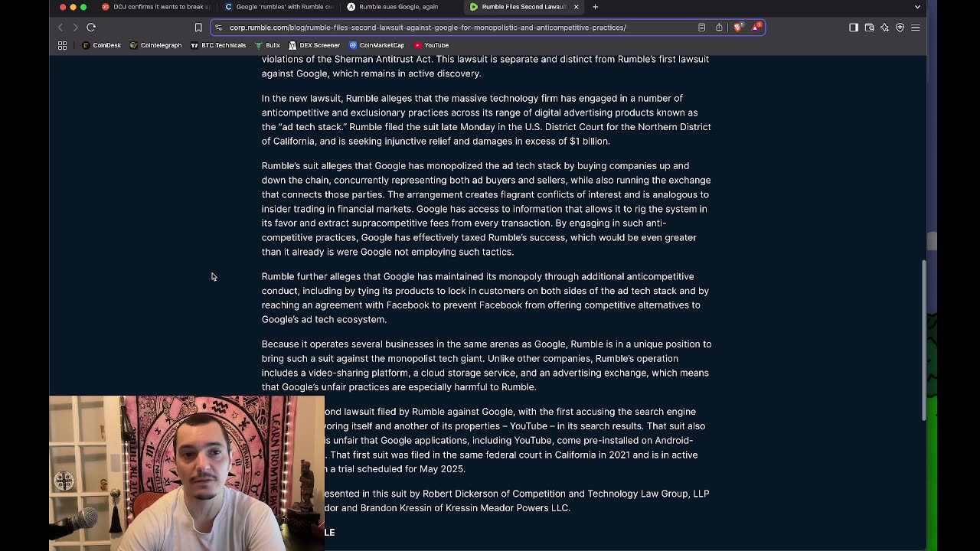Click the text 'Kressin Meador Powers LLC'

click(507, 509)
